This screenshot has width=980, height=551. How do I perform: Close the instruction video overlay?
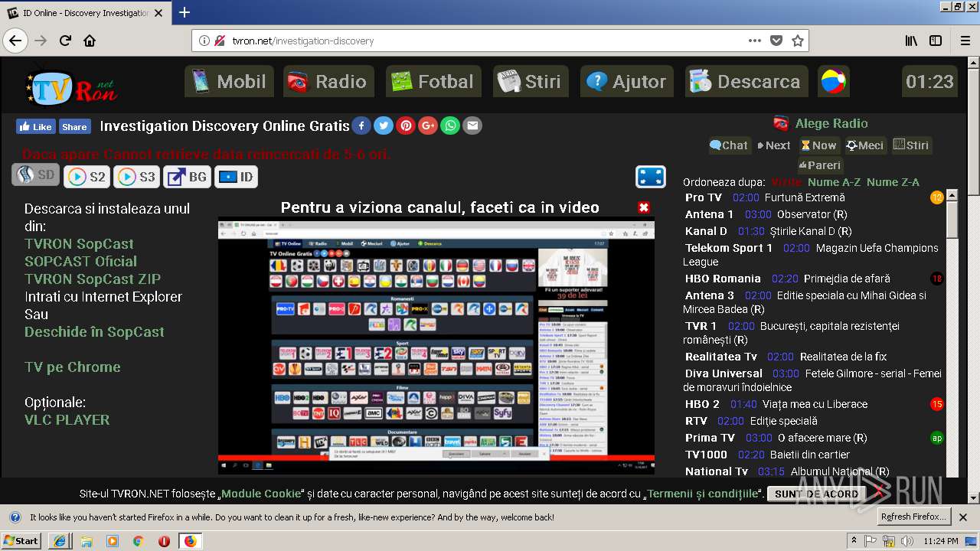[x=644, y=207]
